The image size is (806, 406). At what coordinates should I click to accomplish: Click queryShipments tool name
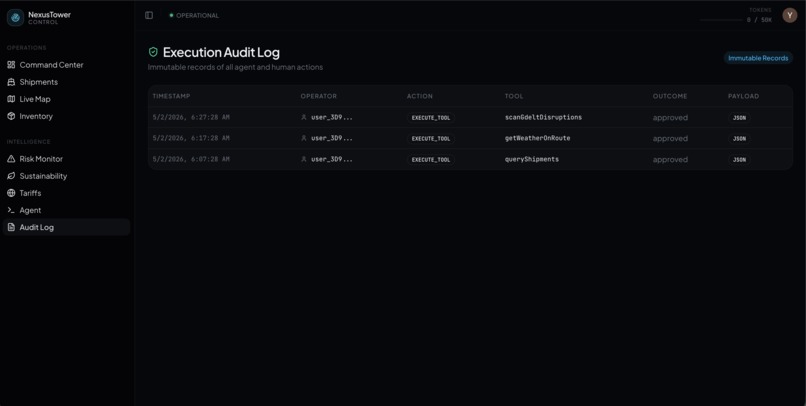click(x=532, y=159)
